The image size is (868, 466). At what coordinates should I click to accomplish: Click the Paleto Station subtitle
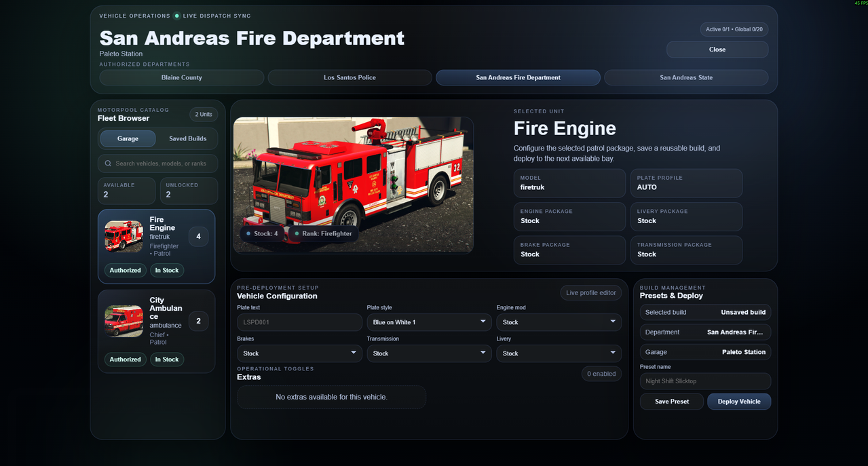pos(121,54)
